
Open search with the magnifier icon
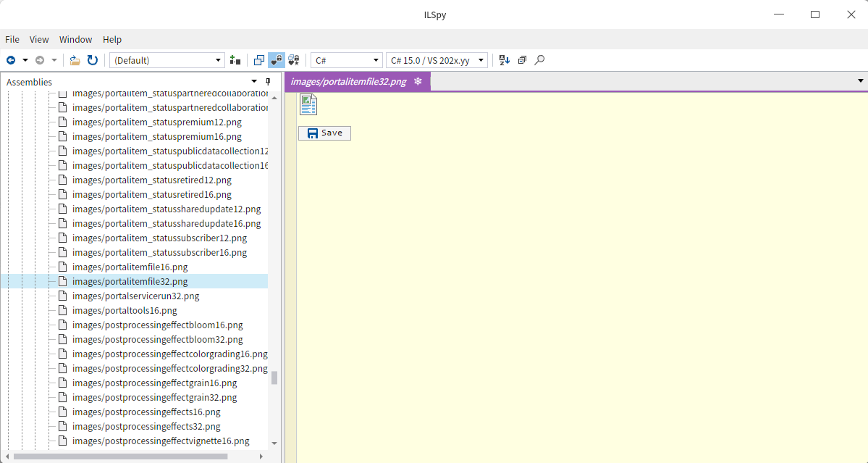(540, 60)
